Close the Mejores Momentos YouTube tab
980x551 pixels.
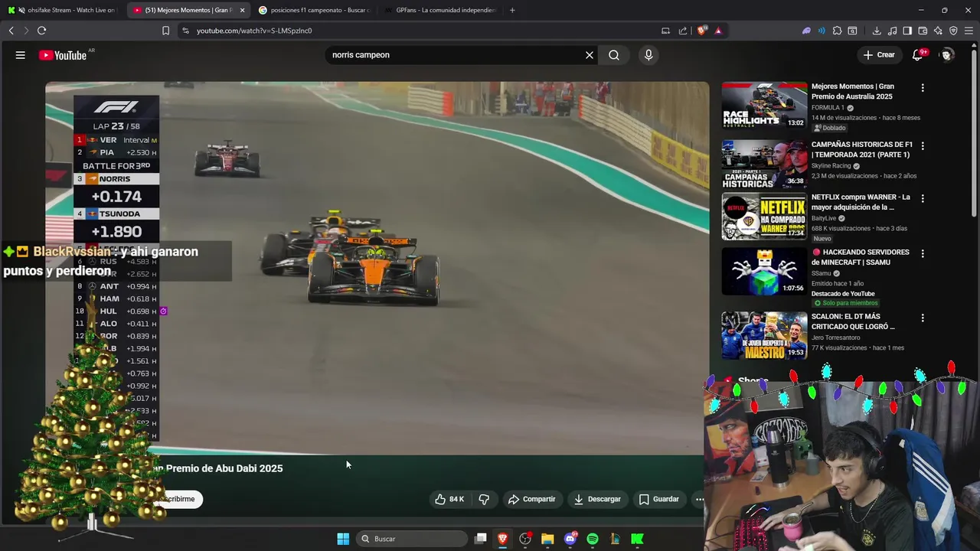coord(242,10)
